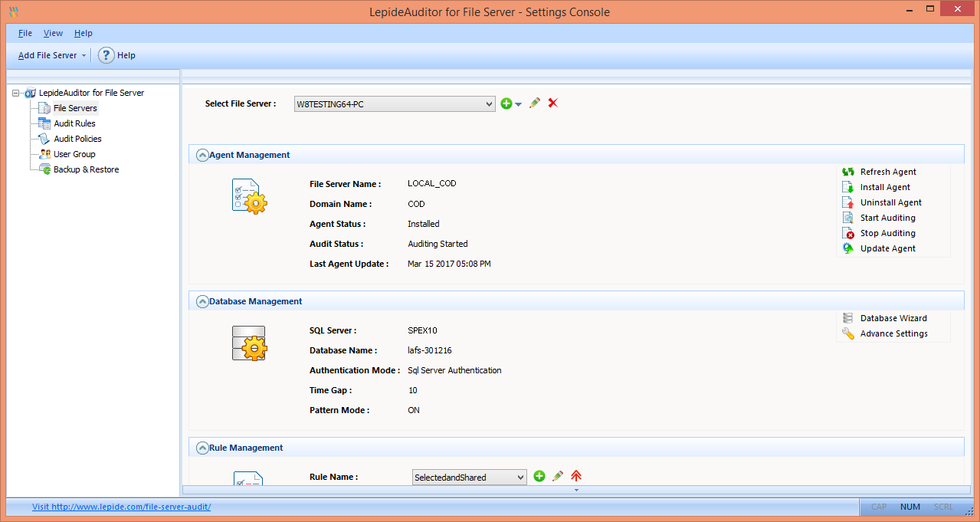The height and width of the screenshot is (522, 980).
Task: Click the red X delete file server icon
Action: (x=552, y=103)
